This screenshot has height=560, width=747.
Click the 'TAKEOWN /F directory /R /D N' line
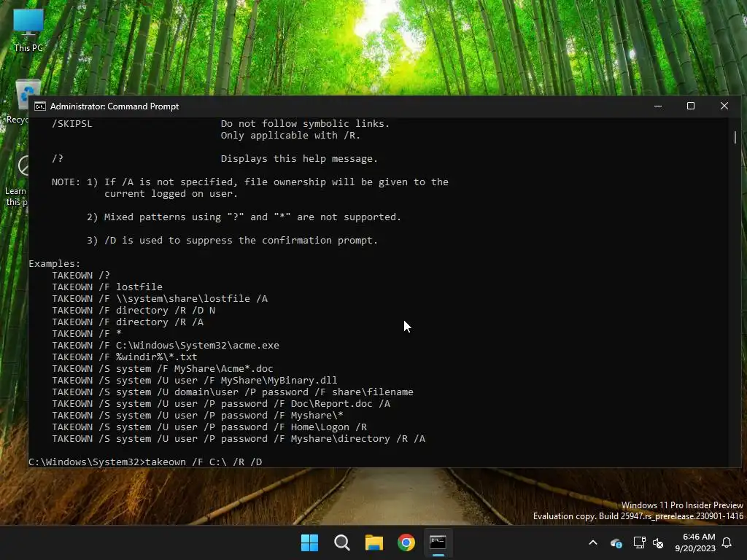pos(133,311)
